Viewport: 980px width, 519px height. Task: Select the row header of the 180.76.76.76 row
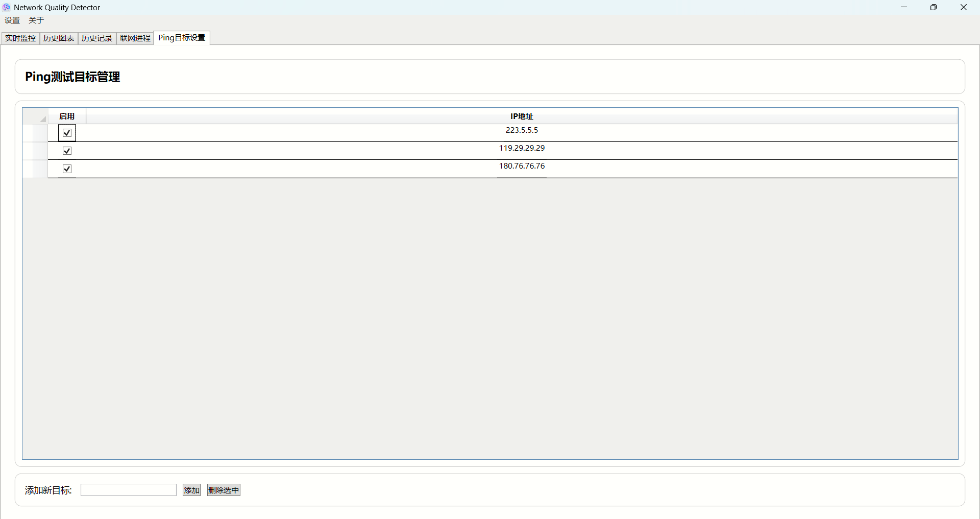pos(35,169)
